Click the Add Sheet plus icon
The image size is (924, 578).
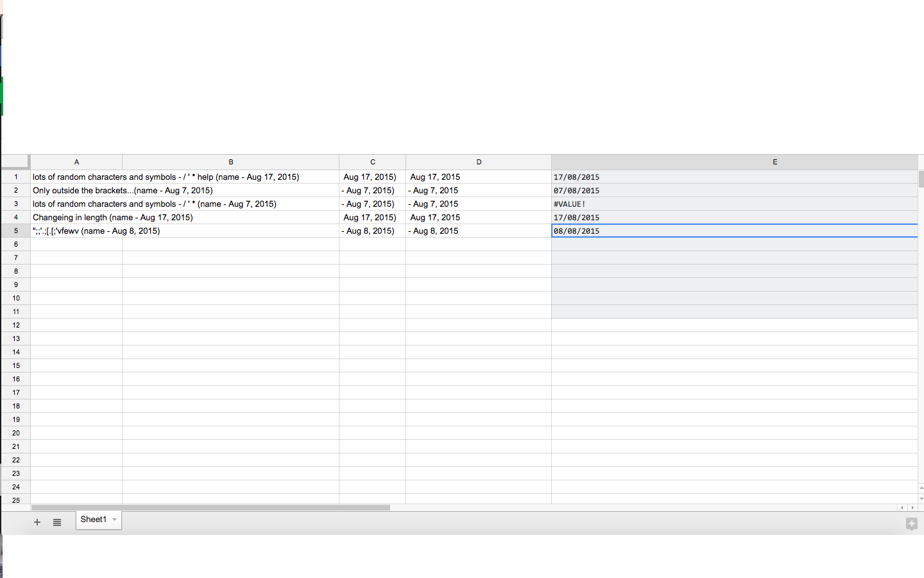click(37, 522)
